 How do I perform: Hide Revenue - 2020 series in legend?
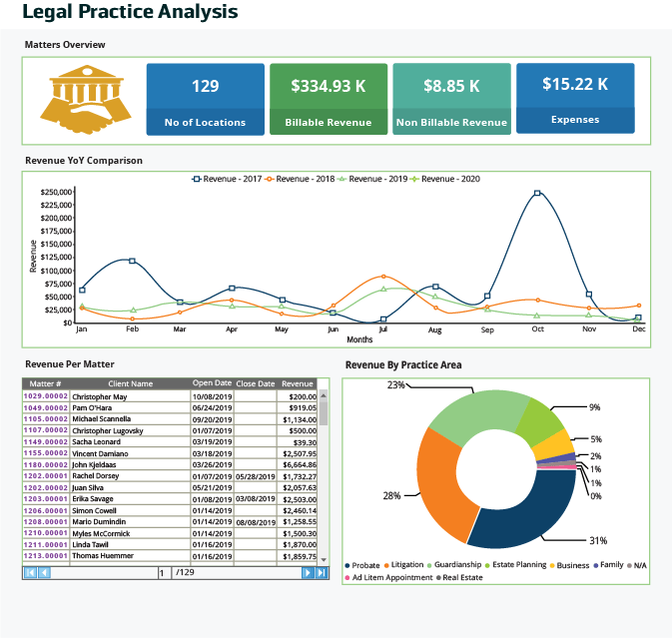point(445,179)
